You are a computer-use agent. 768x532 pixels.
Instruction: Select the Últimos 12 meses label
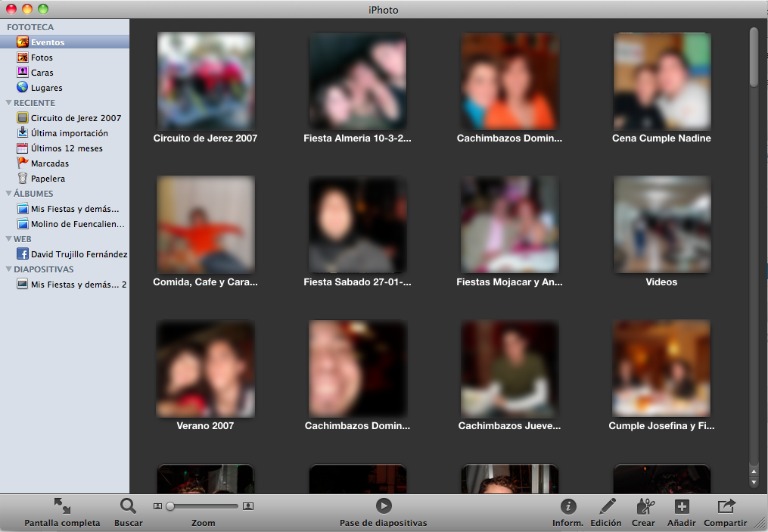pyautogui.click(x=67, y=148)
